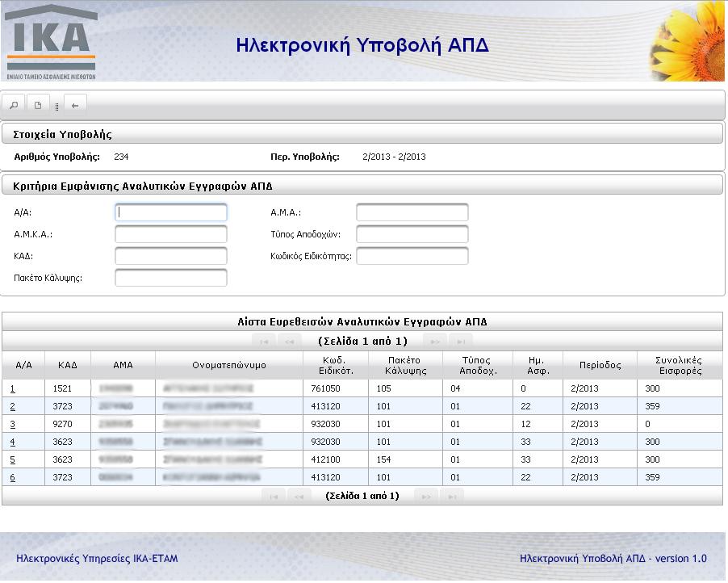Go to last page in top pager
The width and height of the screenshot is (728, 583).
[461, 342]
